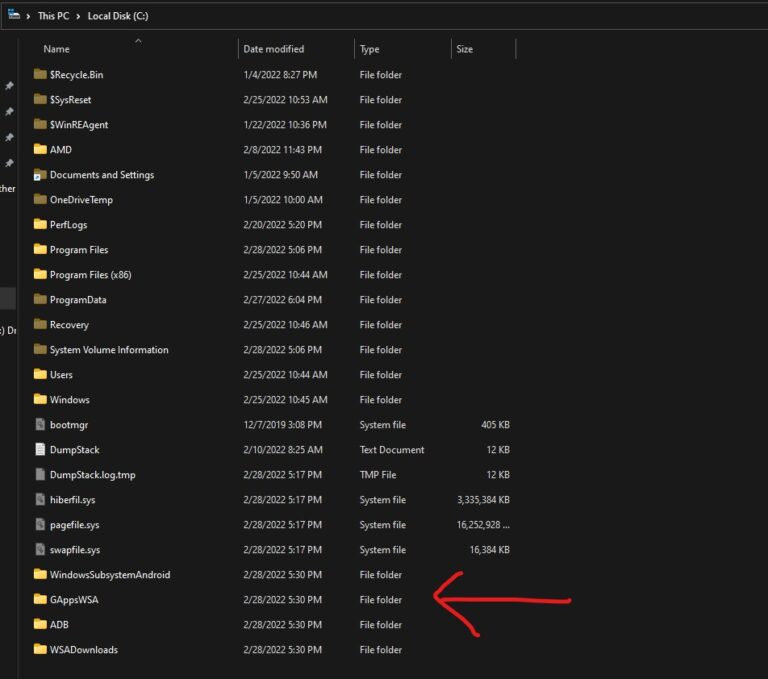Toggle sort direction arrow above Name
The width and height of the screenshot is (768, 679).
138,41
